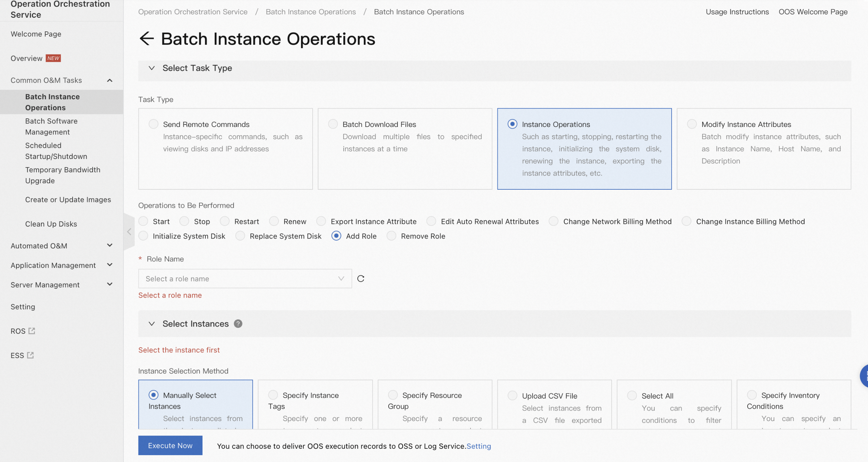The width and height of the screenshot is (868, 462).
Task: Open the ESS sidebar link
Action: point(17,355)
